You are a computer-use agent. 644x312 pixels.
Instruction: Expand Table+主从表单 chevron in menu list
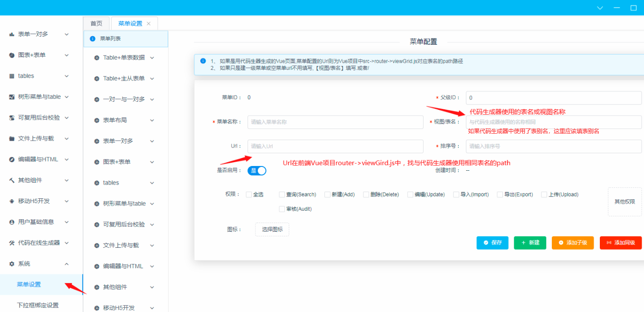point(152,78)
